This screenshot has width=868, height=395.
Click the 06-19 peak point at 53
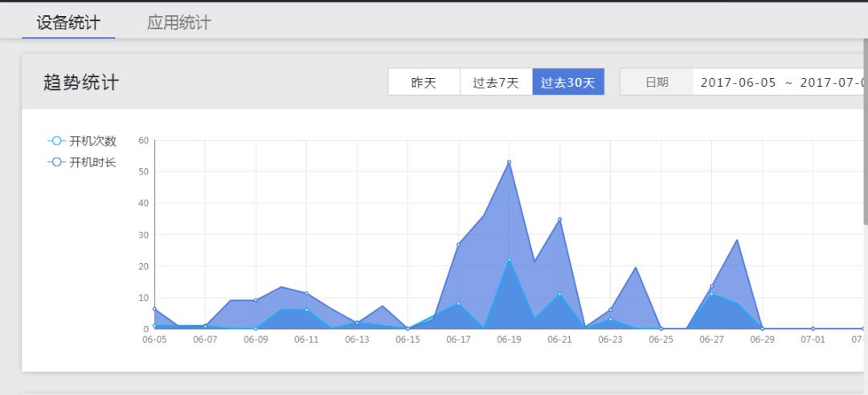509,162
